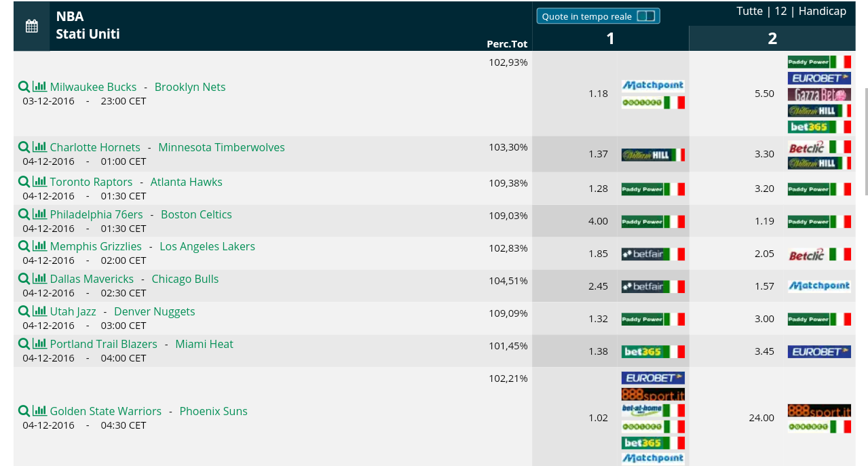Select the '12' odds type filter
868x466 pixels.
coord(780,11)
